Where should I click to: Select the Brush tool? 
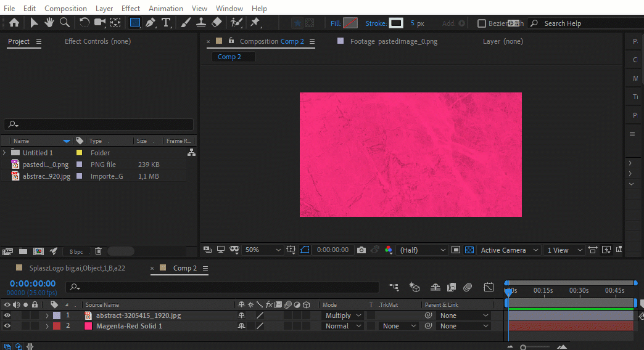pos(186,23)
